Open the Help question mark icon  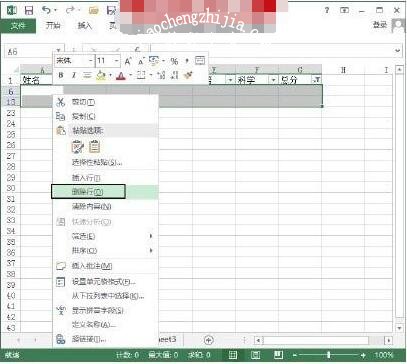point(327,10)
